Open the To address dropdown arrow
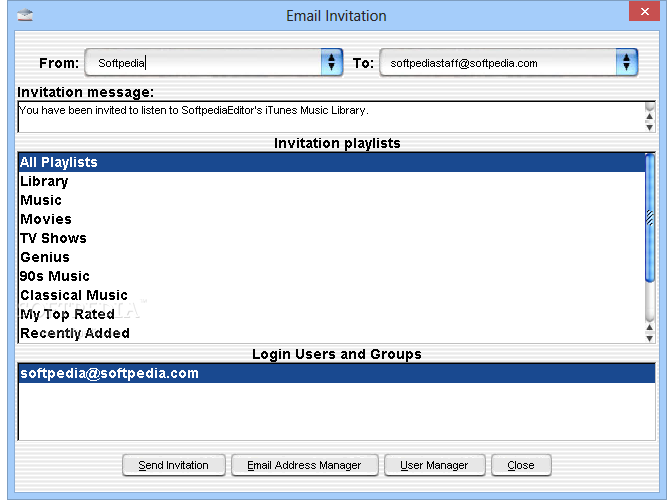The height and width of the screenshot is (500, 667). pyautogui.click(x=627, y=63)
